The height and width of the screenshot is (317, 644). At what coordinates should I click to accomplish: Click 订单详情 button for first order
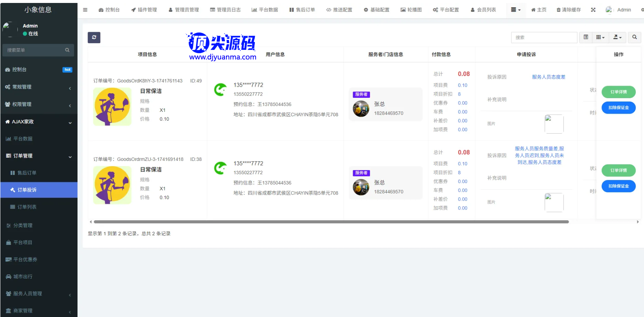pyautogui.click(x=618, y=92)
